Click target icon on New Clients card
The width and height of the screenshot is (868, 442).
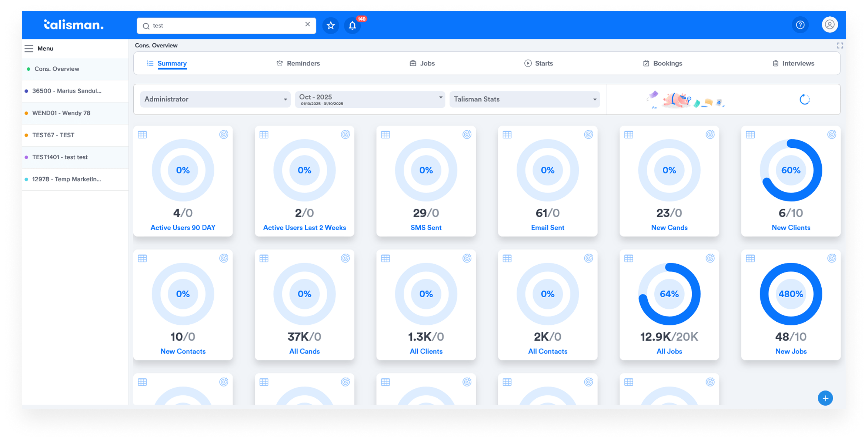click(831, 135)
